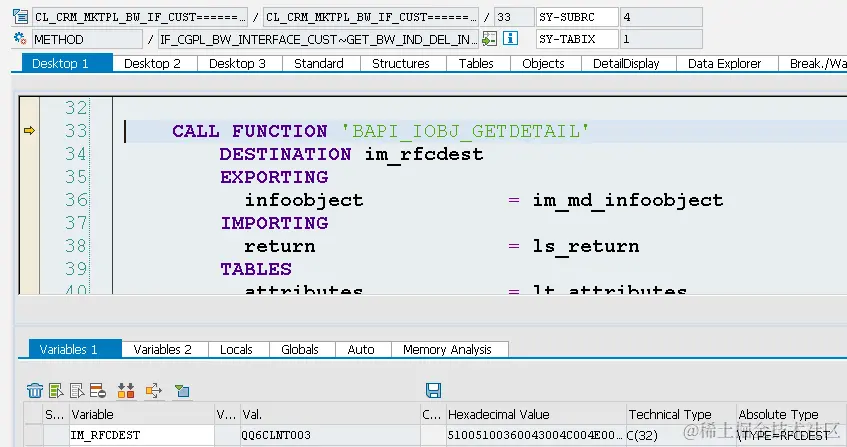Click the IMPORTING keyword on line 37
Screen dimensions: 847x447
coord(274,223)
